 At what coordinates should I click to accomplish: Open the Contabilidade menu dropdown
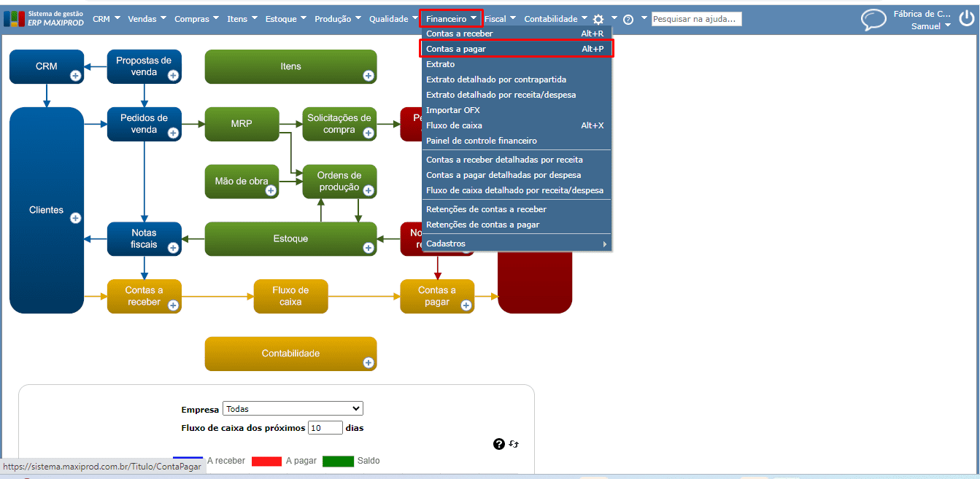(x=555, y=19)
